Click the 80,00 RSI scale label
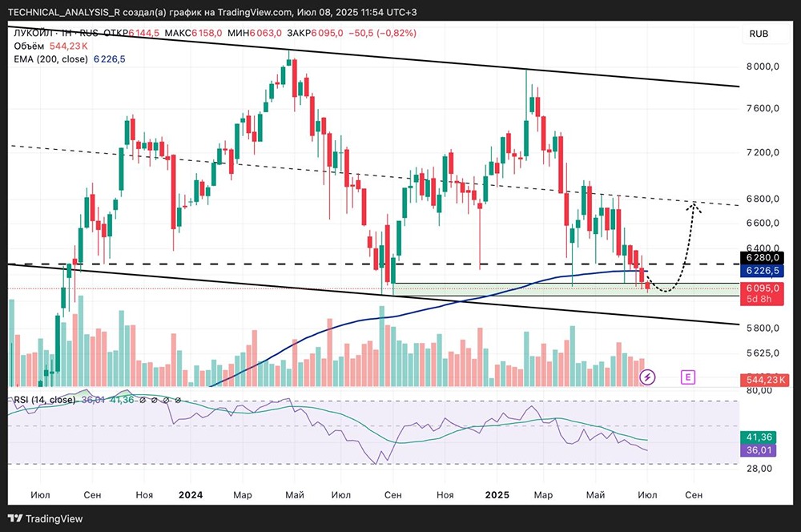 point(759,391)
